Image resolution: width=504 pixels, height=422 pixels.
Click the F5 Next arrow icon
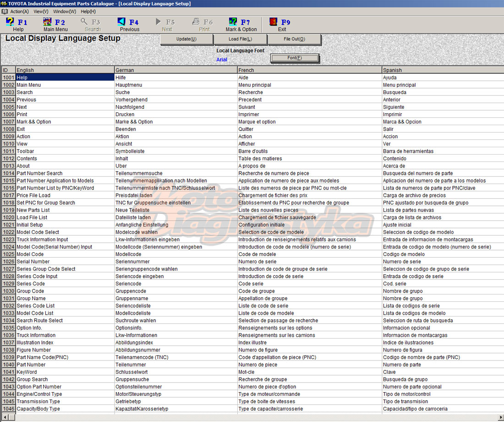coord(158,22)
